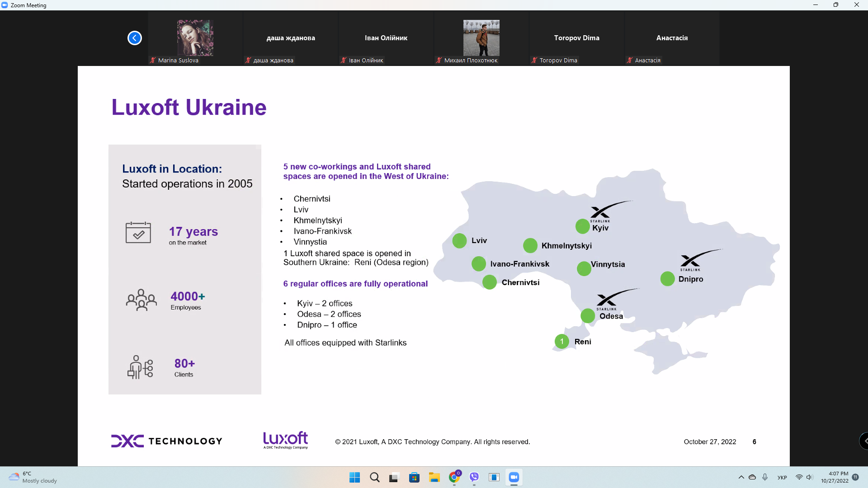Click muted mic icon next to Toropov Dima
868x488 pixels.
[x=534, y=60]
